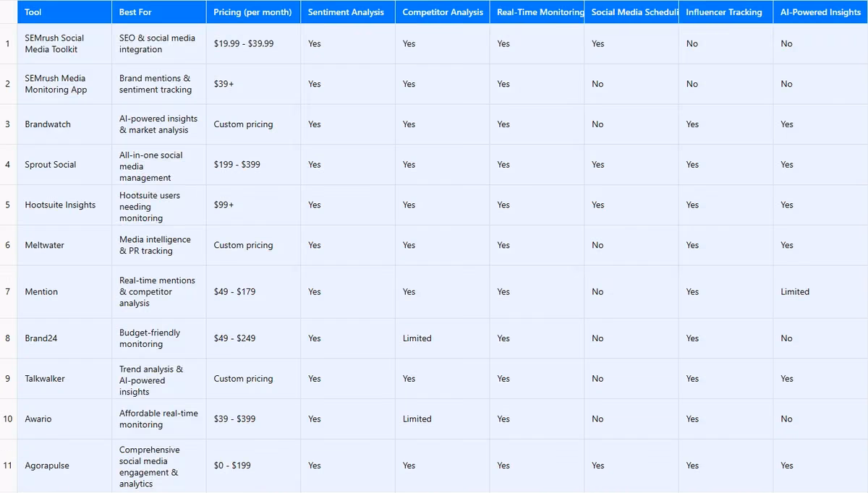Click the Sentiment Analysis column header

click(x=348, y=12)
